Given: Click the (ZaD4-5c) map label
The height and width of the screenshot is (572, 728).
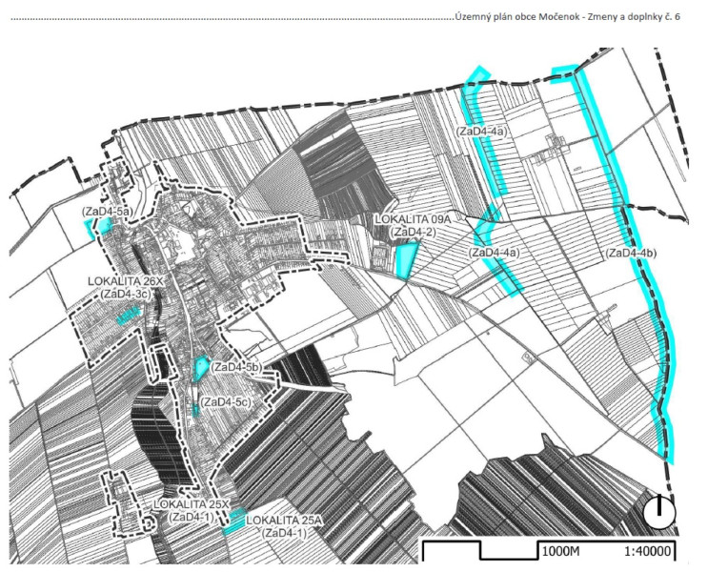Looking at the screenshot, I should (226, 402).
